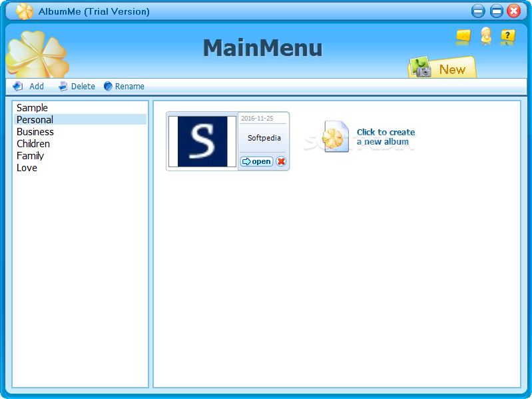
Task: Click the yellow register icon at top right
Action: pos(463,37)
